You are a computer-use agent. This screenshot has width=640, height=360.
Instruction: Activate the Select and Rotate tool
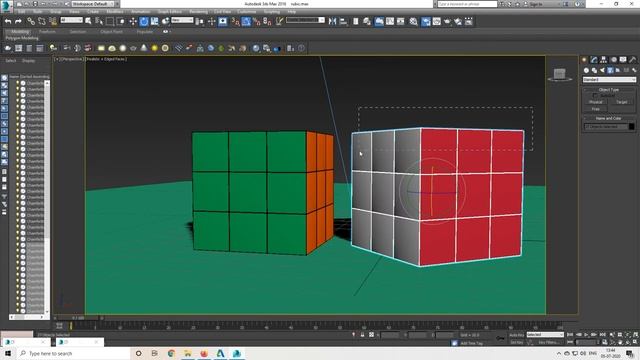coord(144,21)
